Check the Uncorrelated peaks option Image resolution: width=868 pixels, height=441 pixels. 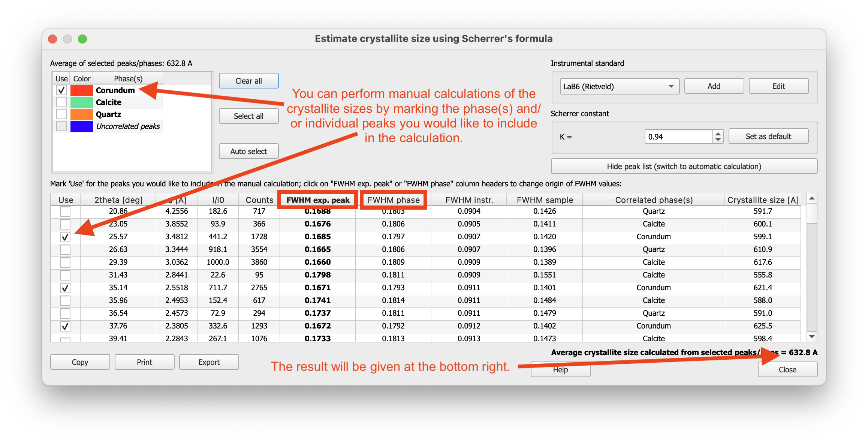tap(61, 126)
